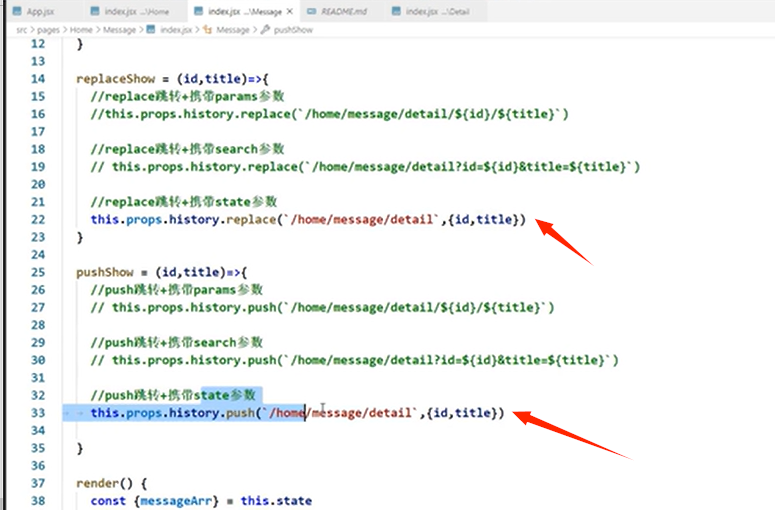Click file icon on index.jsx Detail tab
This screenshot has width=775, height=510.
(396, 11)
